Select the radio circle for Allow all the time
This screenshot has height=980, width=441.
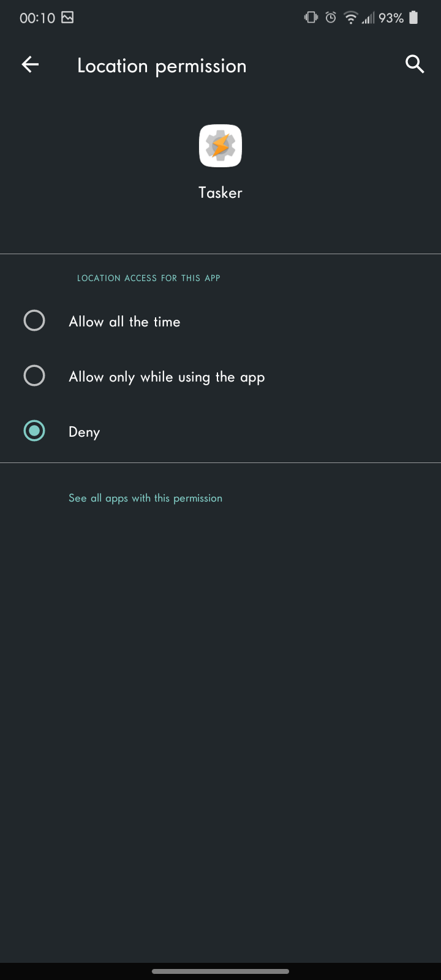tap(34, 320)
